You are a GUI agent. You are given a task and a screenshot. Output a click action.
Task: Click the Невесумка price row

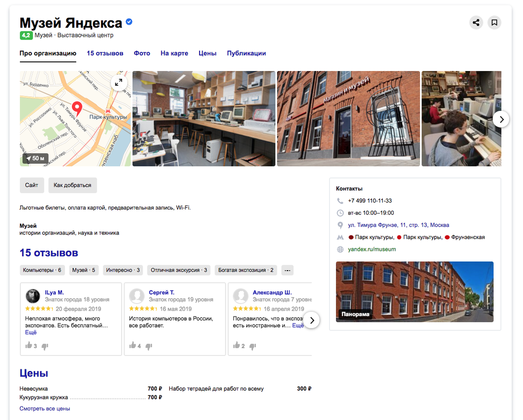click(x=91, y=389)
